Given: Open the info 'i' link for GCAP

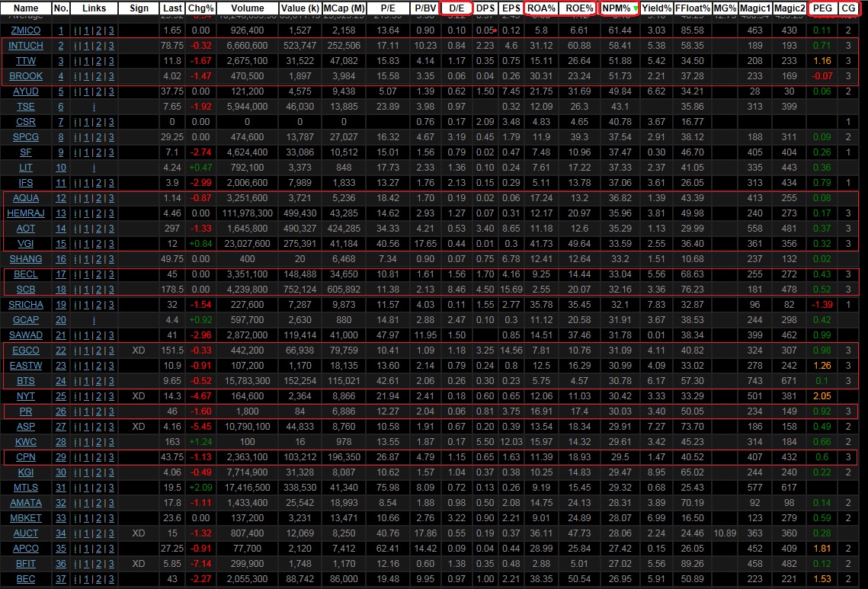Looking at the screenshot, I should click(94, 319).
